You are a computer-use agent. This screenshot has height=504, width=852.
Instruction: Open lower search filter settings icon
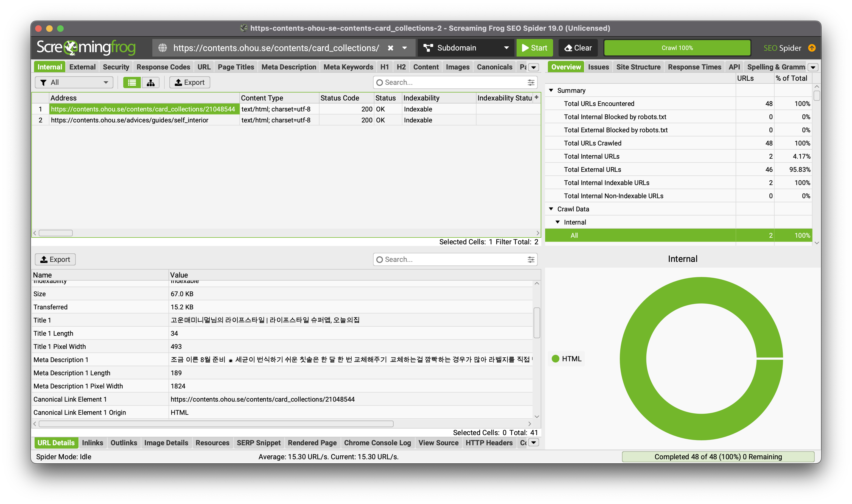pos(531,259)
